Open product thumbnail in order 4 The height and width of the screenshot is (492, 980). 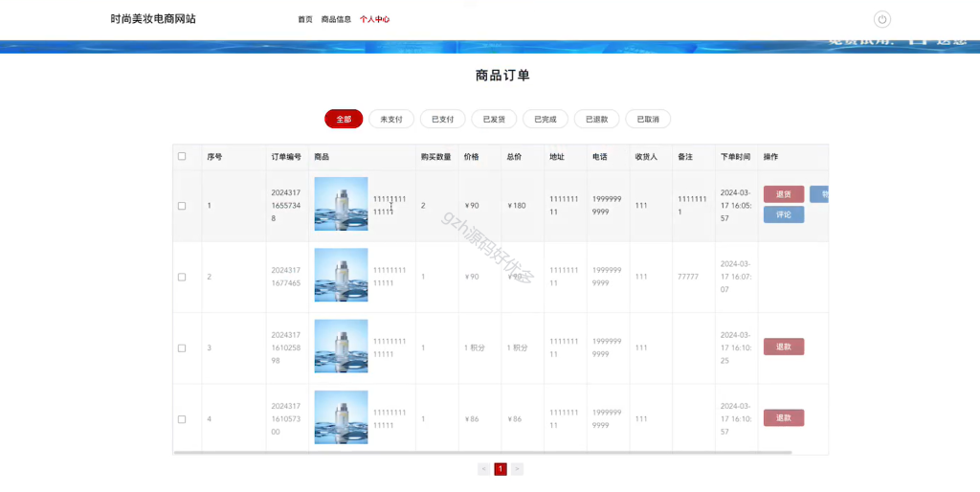[342, 417]
